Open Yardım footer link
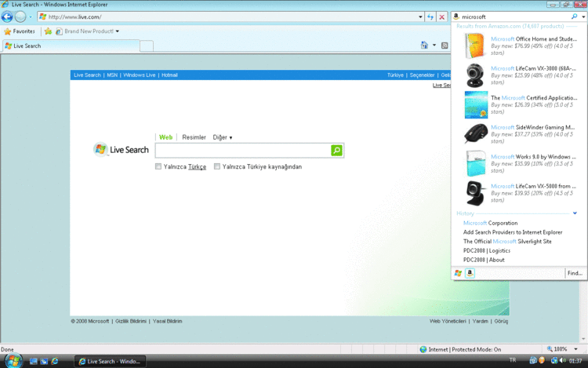The image size is (588, 368). point(480,321)
